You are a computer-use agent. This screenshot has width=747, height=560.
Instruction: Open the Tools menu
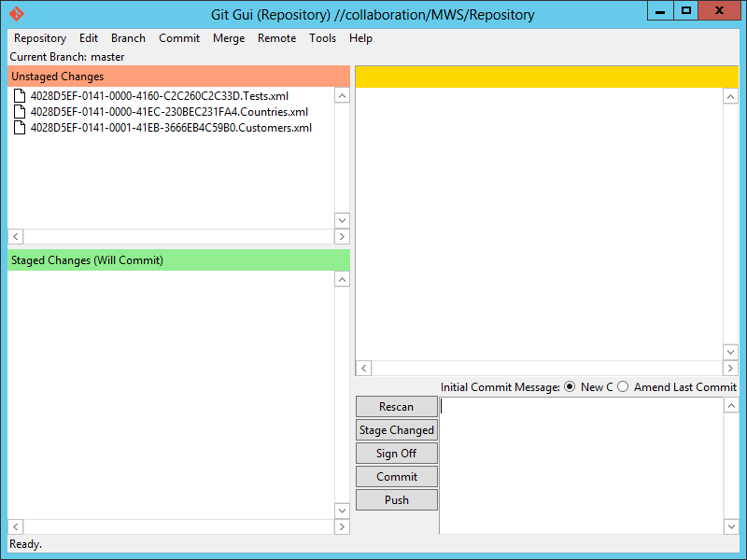click(x=322, y=38)
